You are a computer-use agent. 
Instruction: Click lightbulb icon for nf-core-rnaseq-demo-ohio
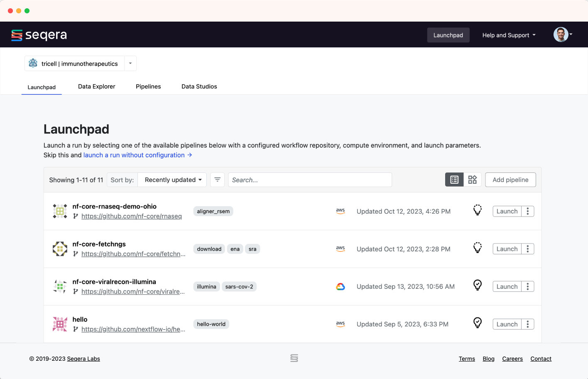pos(478,210)
